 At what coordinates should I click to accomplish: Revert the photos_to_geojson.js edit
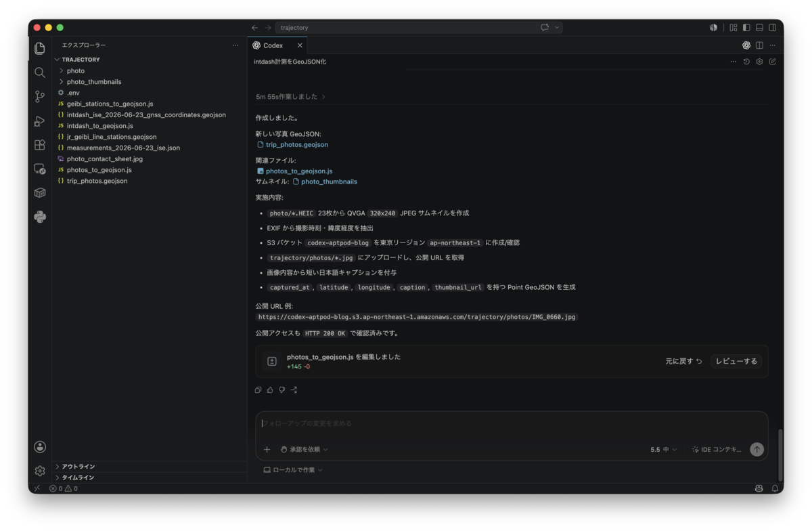[683, 361]
